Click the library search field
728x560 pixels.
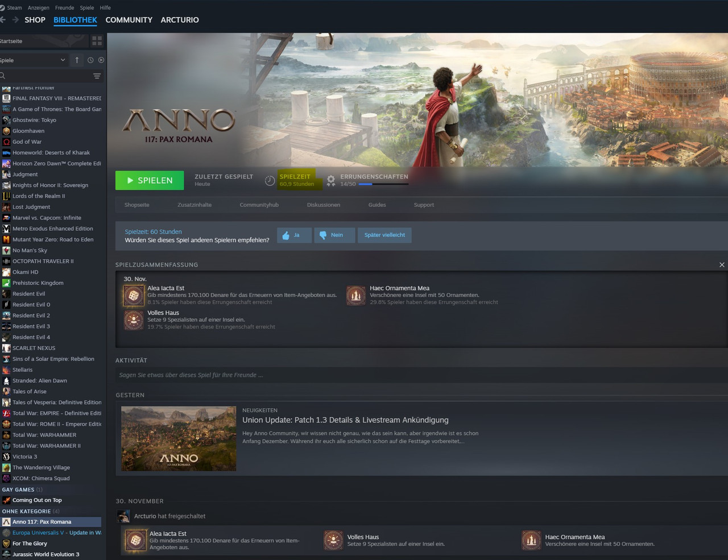tap(44, 76)
